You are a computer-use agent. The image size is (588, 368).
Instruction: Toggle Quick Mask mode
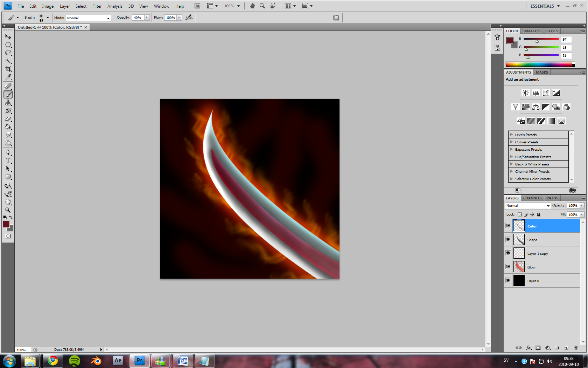click(x=8, y=236)
